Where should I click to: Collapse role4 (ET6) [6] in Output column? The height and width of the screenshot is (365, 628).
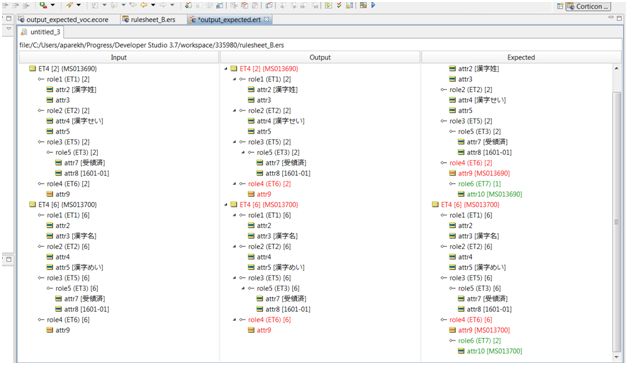click(235, 320)
